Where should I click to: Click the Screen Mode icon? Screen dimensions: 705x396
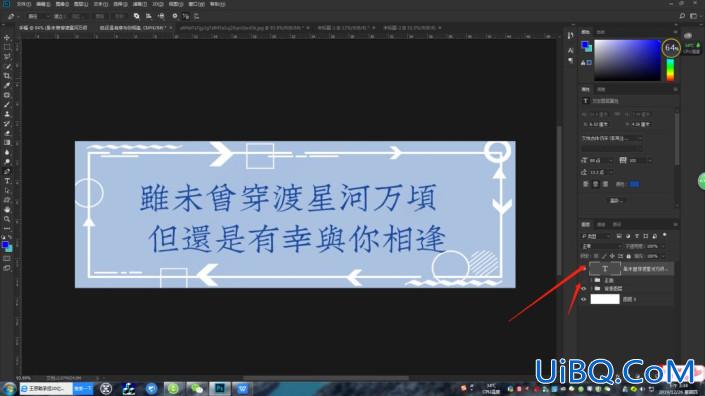[7, 268]
